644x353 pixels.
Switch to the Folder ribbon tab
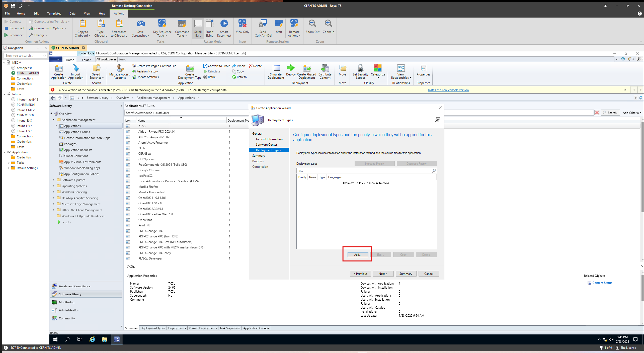click(86, 60)
